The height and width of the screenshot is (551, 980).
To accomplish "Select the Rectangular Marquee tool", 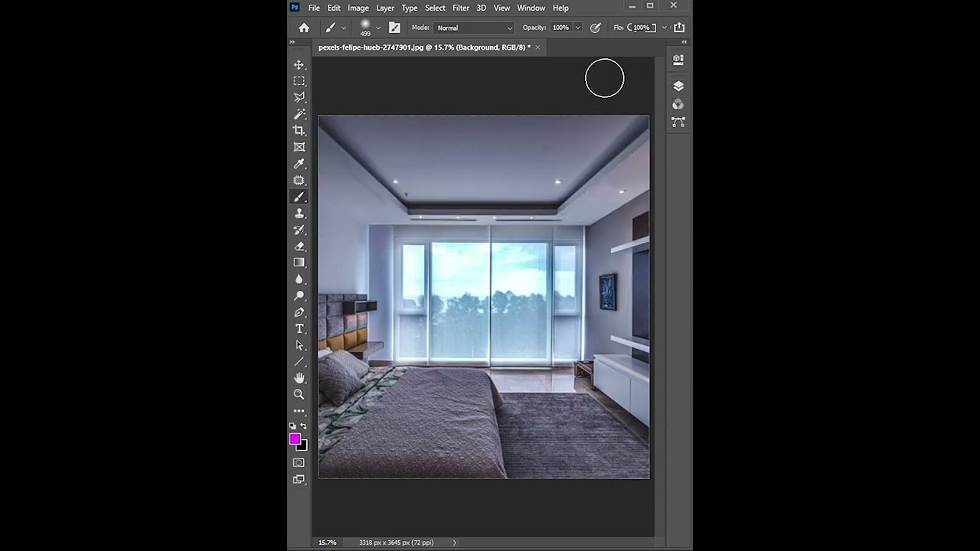I will pos(299,81).
